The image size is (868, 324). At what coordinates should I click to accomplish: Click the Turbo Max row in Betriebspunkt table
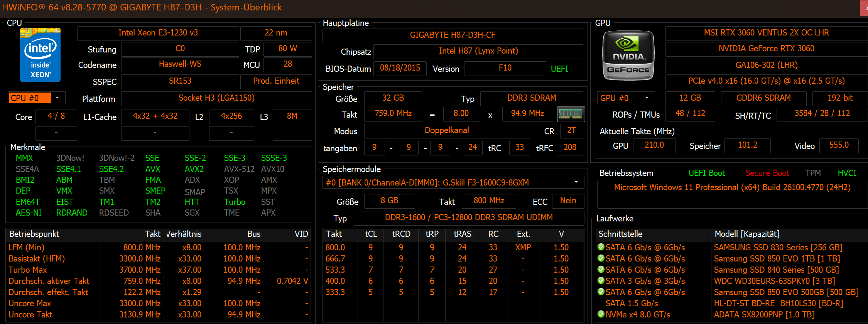pyautogui.click(x=159, y=270)
